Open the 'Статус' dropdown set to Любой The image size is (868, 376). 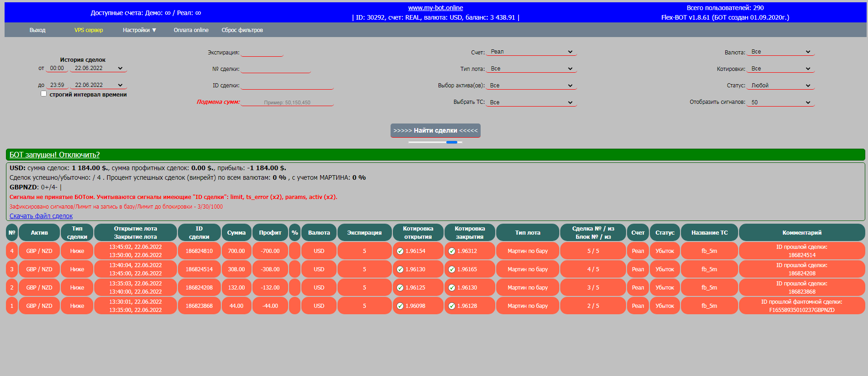click(780, 86)
